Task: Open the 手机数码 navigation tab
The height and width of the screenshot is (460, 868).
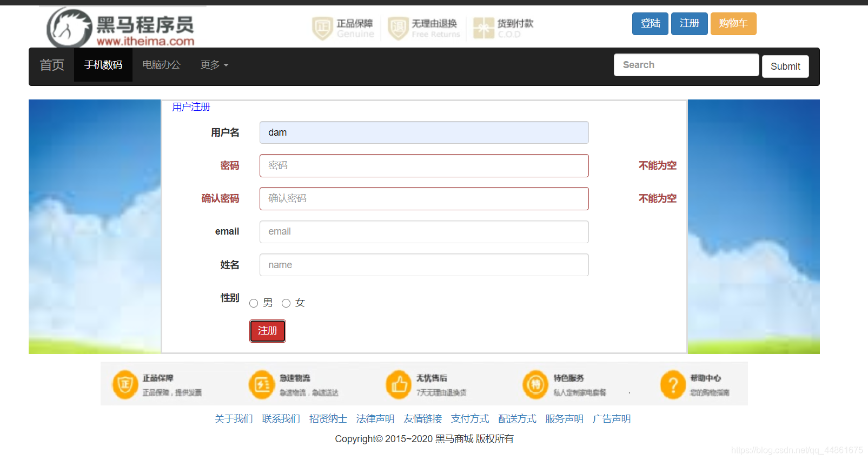Action: [x=103, y=65]
